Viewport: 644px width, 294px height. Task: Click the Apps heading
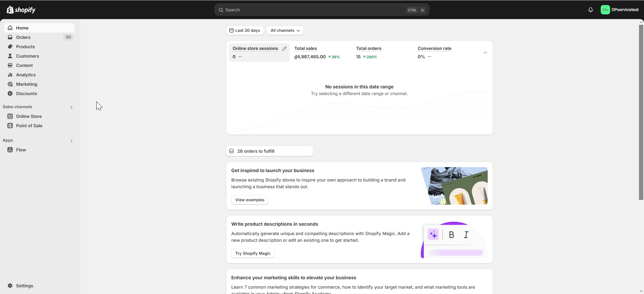click(8, 140)
